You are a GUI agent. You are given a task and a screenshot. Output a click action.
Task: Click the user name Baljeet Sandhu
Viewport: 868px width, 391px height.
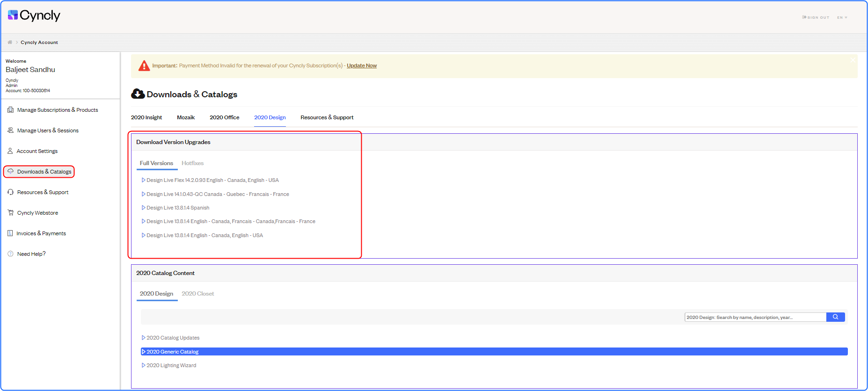pyautogui.click(x=30, y=70)
